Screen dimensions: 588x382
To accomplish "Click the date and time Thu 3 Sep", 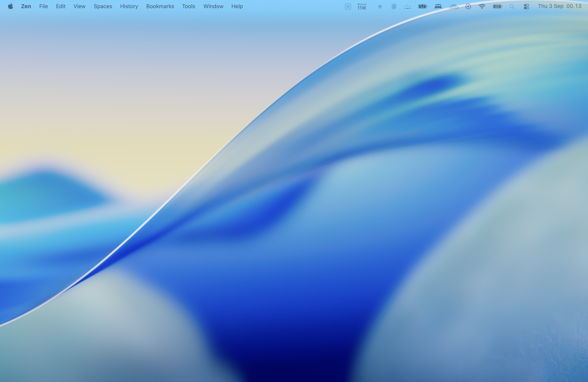I will pyautogui.click(x=559, y=6).
